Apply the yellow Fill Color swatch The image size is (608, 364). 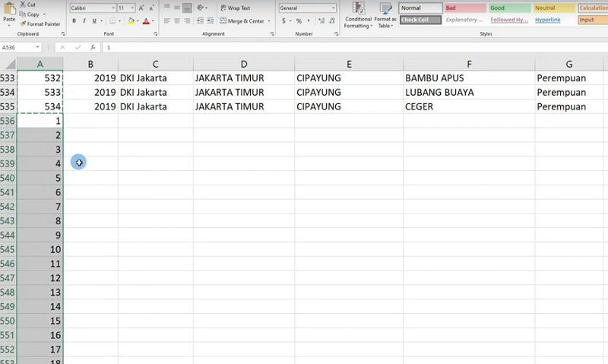[x=131, y=21]
